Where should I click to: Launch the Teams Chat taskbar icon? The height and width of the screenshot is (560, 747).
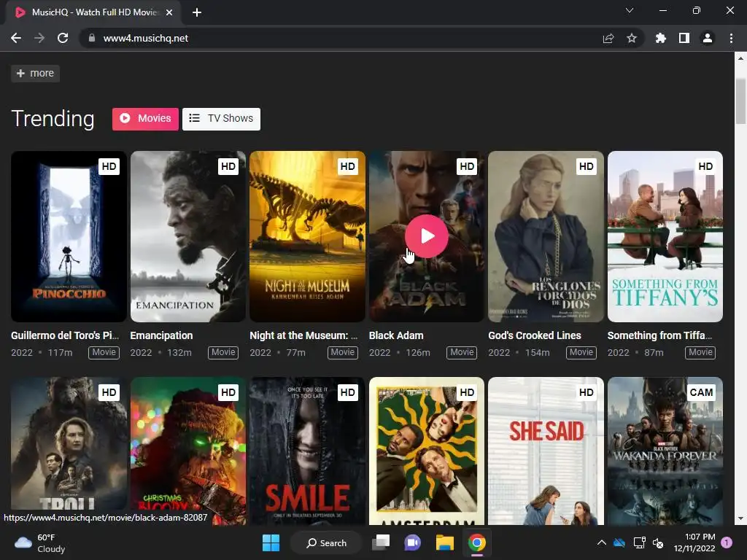tap(413, 542)
